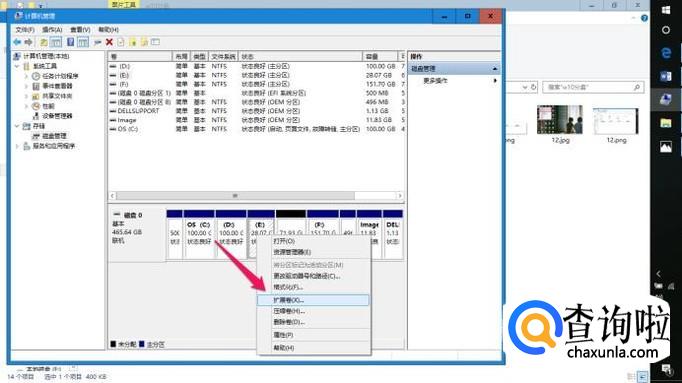Select the DELLSUPPORT volume row
The height and width of the screenshot is (383, 682).
(x=257, y=111)
